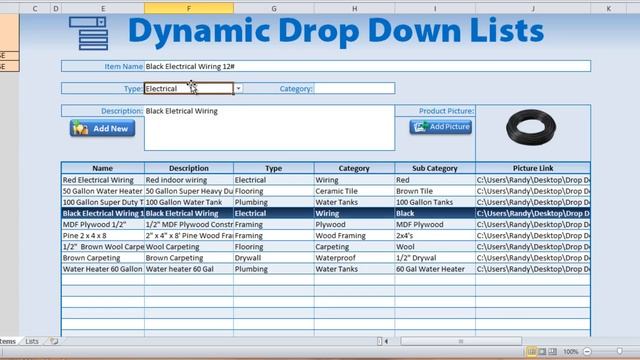The image size is (640, 360).
Task: Select column E header
Action: pyautogui.click(x=103, y=8)
